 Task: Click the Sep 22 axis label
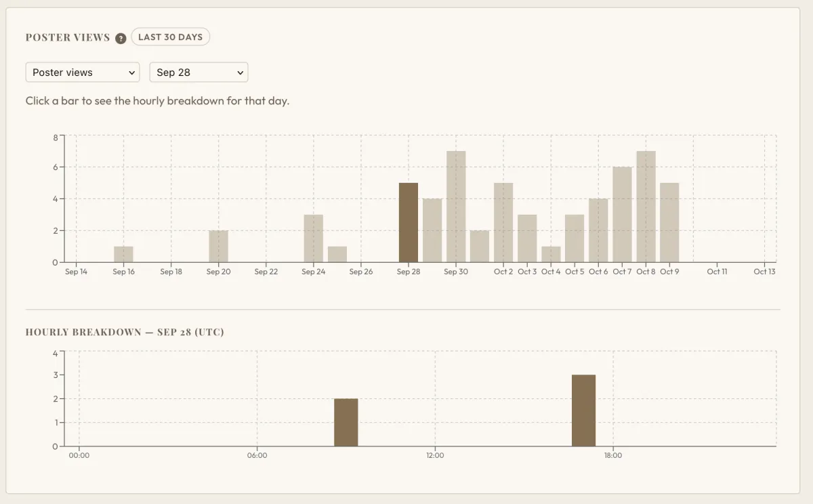point(266,272)
